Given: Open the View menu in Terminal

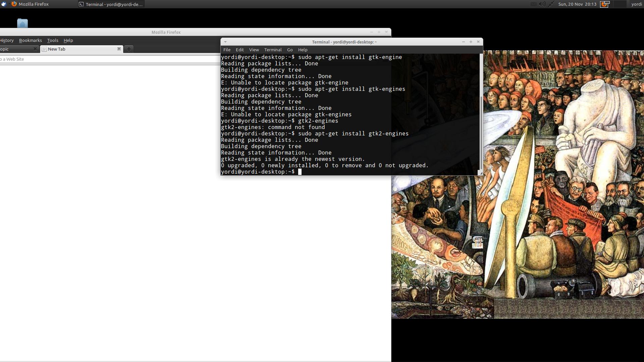Looking at the screenshot, I should [x=254, y=50].
